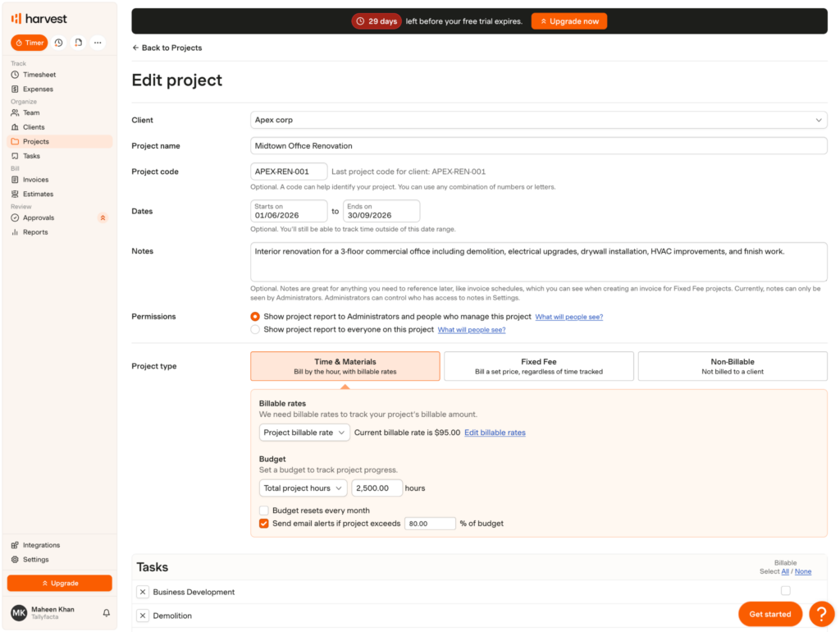The image size is (840, 632).
Task: Select All billable tasks link
Action: [x=785, y=571]
